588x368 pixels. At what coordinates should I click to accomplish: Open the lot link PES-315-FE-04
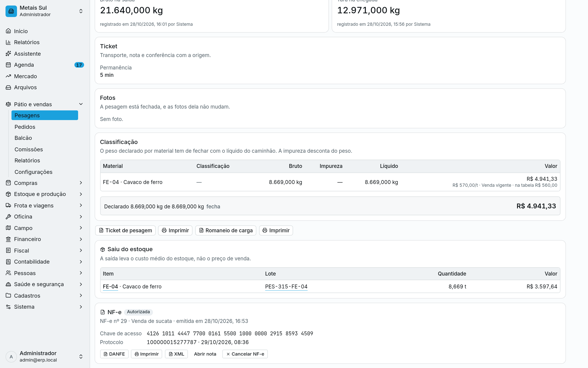[x=286, y=287]
